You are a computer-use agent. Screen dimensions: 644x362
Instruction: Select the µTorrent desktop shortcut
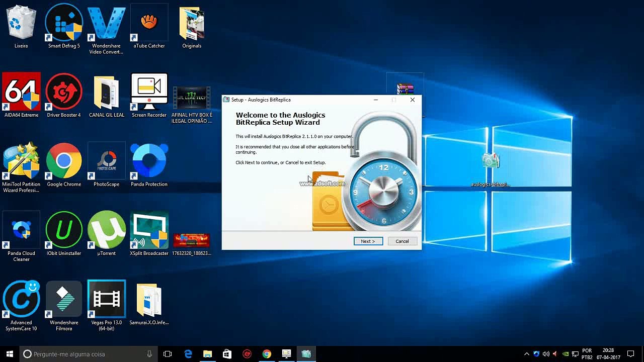pos(106,234)
